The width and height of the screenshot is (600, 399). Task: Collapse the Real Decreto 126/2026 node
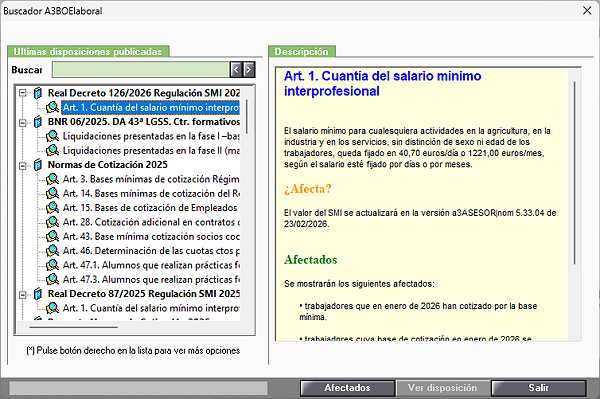pos(23,93)
